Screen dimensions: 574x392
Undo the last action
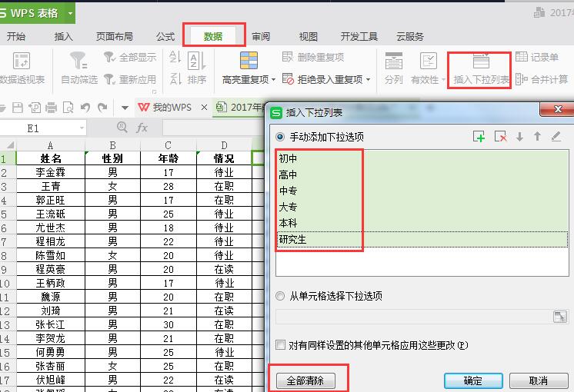point(85,108)
